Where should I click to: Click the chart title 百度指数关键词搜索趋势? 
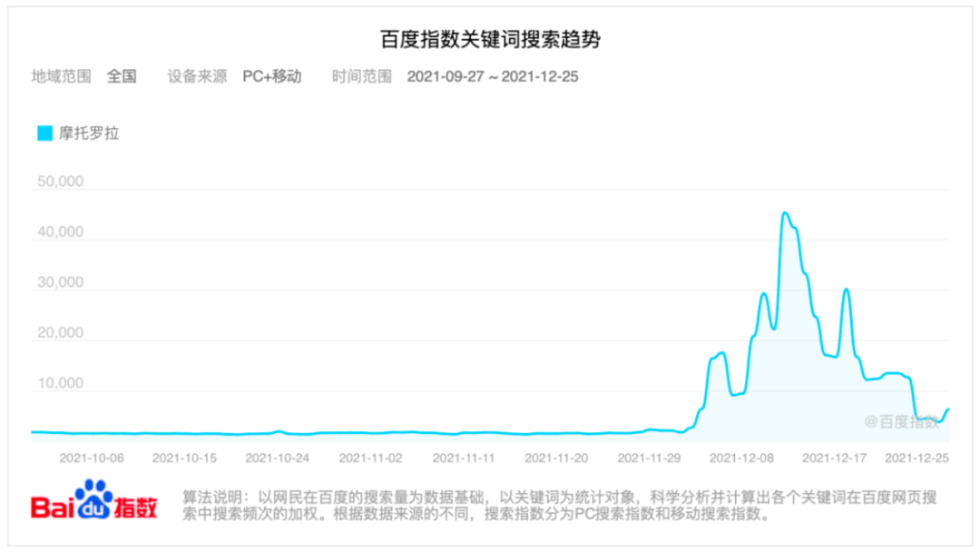tap(490, 40)
